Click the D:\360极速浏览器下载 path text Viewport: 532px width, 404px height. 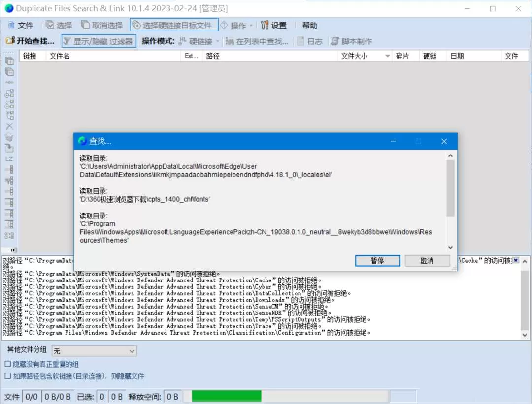tap(145, 199)
